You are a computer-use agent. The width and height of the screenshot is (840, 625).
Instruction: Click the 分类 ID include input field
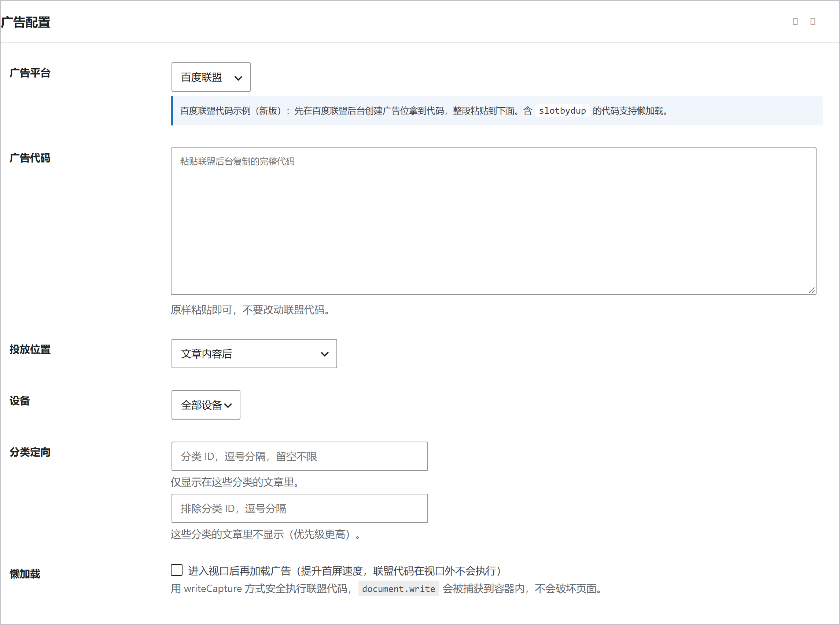pos(299,457)
